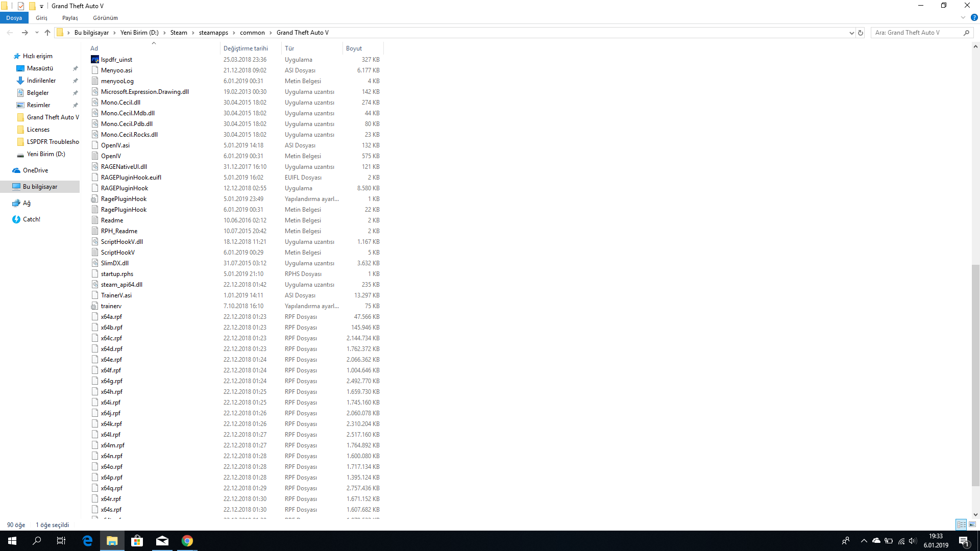Select the RAGEPluginHook application file

125,188
